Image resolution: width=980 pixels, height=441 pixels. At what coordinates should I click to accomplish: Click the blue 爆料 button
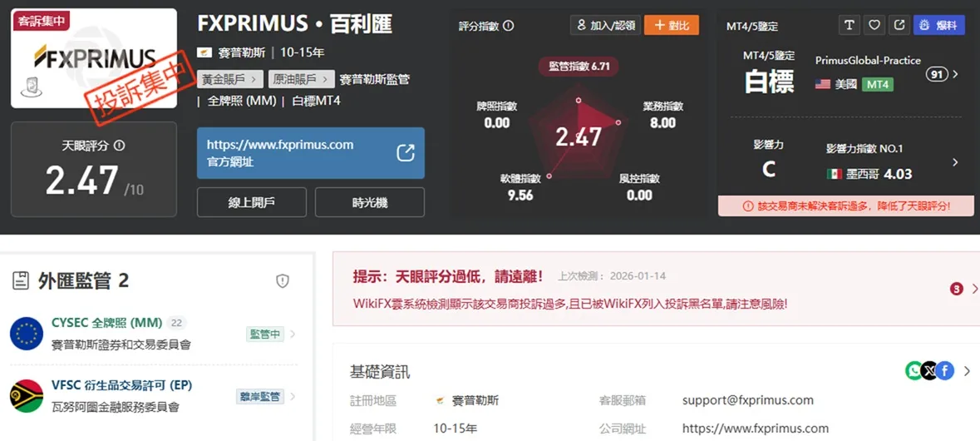pyautogui.click(x=938, y=25)
